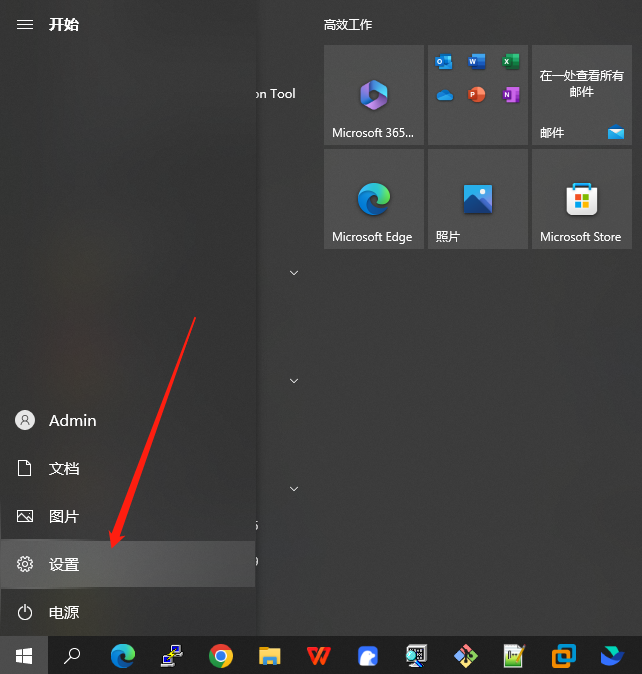Open the Microsoft Store tile
The width and height of the screenshot is (642, 674).
point(581,199)
